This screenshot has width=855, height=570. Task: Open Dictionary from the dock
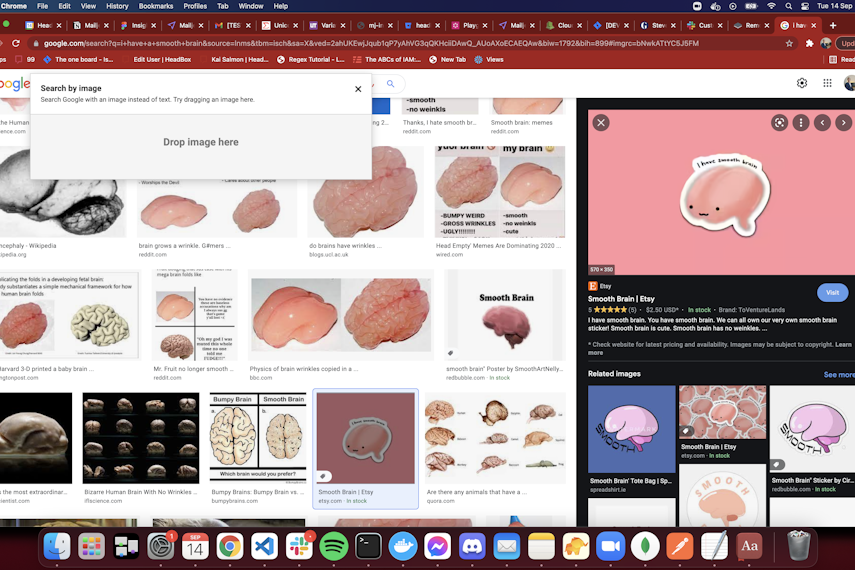[x=749, y=546]
